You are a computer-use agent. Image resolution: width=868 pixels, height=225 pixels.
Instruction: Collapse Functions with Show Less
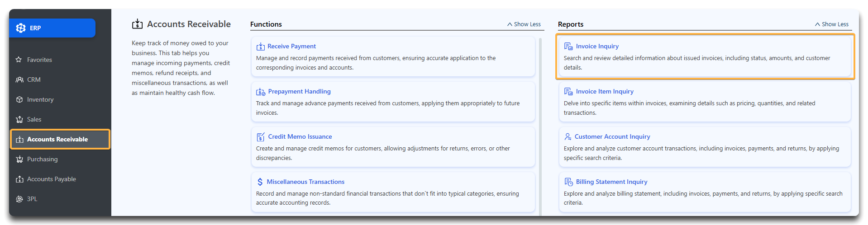click(x=524, y=24)
